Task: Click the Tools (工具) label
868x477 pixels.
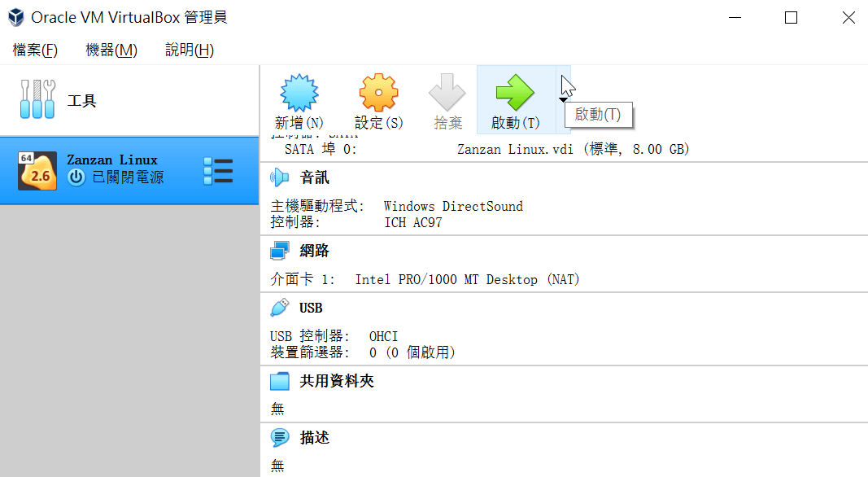Action: click(81, 101)
